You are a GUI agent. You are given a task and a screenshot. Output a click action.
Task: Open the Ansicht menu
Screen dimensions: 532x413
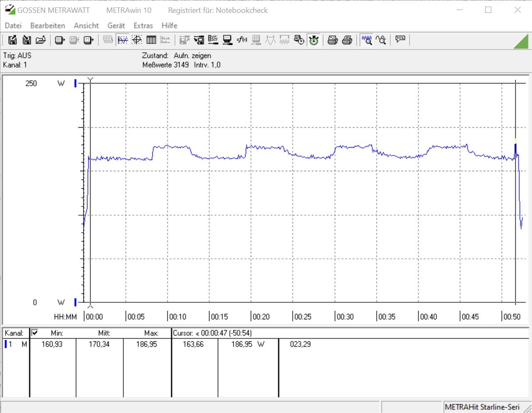tap(86, 26)
